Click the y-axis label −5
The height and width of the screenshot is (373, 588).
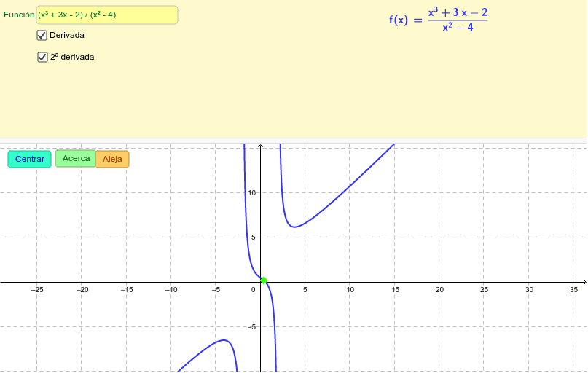[x=251, y=327]
